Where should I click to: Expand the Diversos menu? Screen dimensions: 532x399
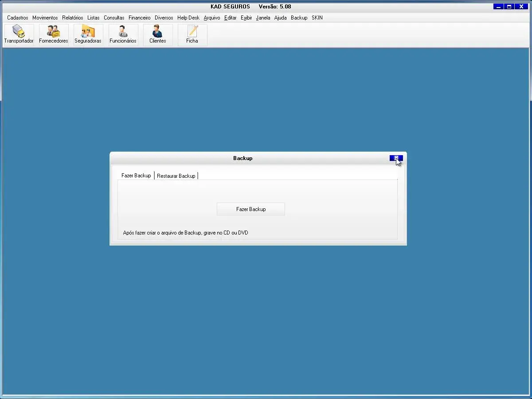[x=164, y=18]
